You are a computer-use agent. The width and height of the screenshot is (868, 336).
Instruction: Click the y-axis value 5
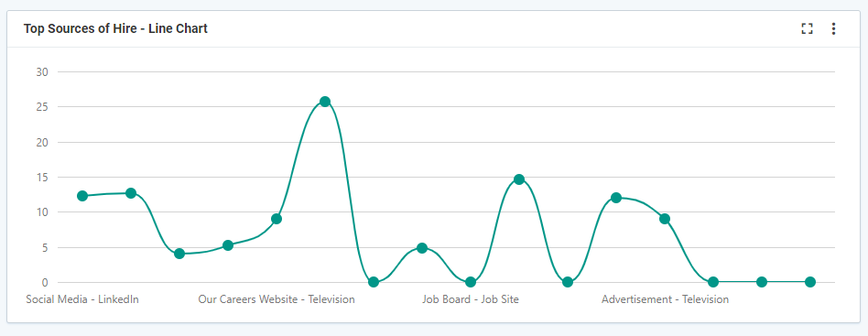point(46,247)
